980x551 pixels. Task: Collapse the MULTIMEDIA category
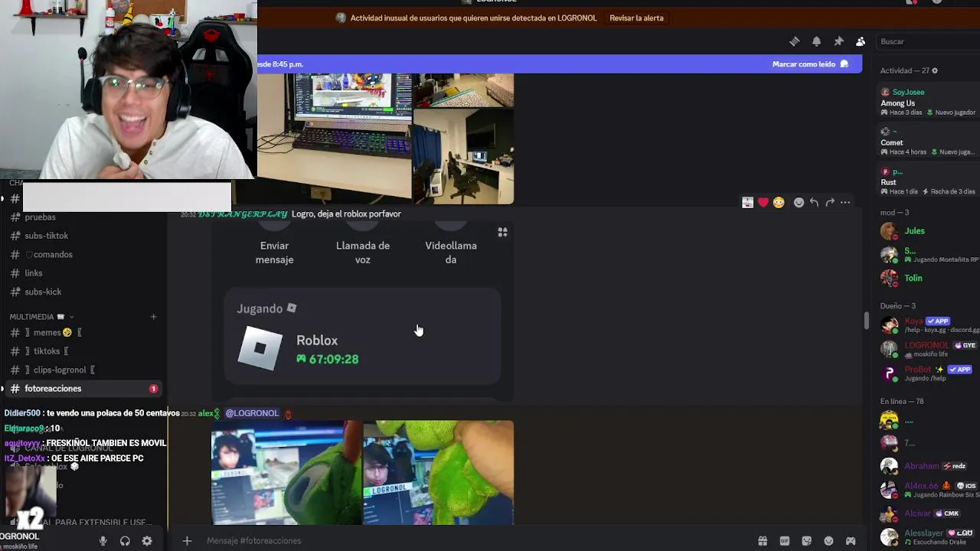pos(41,317)
